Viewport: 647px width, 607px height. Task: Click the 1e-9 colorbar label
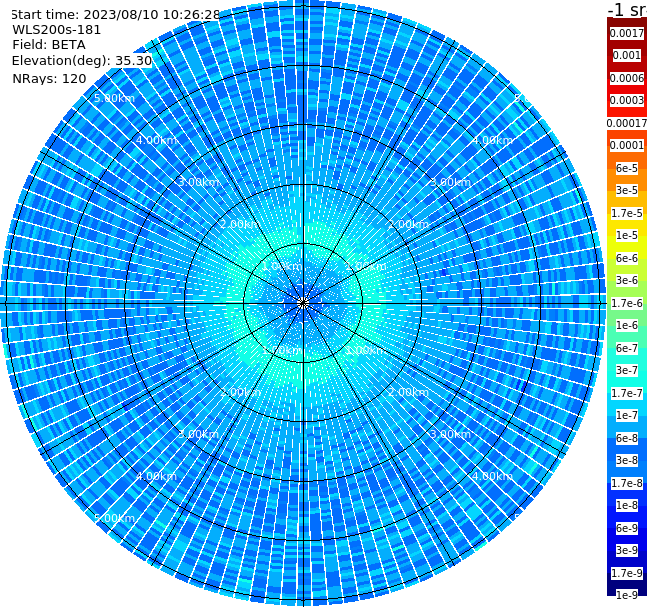tap(627, 595)
